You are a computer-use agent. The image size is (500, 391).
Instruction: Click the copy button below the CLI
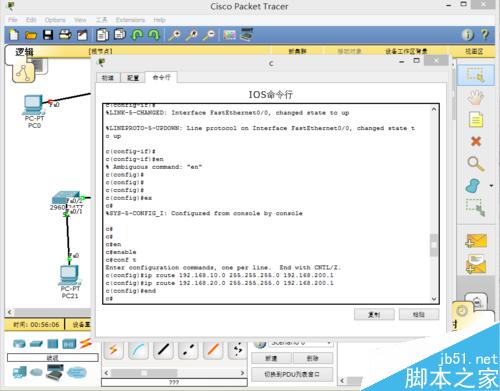[x=374, y=314]
